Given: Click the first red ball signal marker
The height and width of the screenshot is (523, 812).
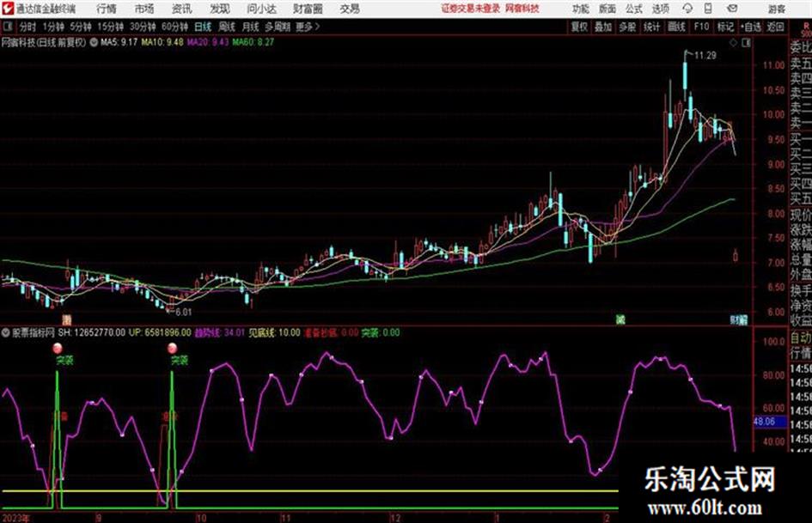Looking at the screenshot, I should click(58, 348).
